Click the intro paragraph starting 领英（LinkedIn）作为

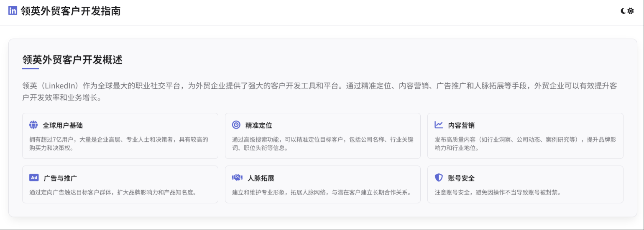[x=320, y=92]
